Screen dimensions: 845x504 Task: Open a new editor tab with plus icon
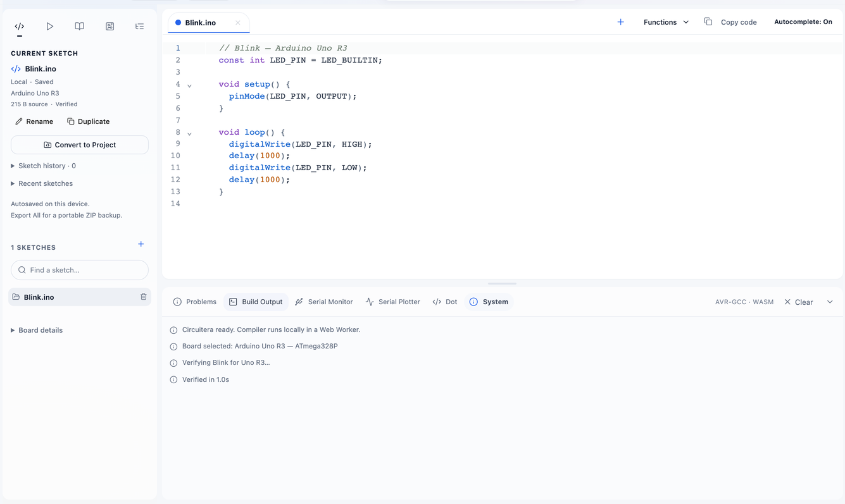[620, 22]
